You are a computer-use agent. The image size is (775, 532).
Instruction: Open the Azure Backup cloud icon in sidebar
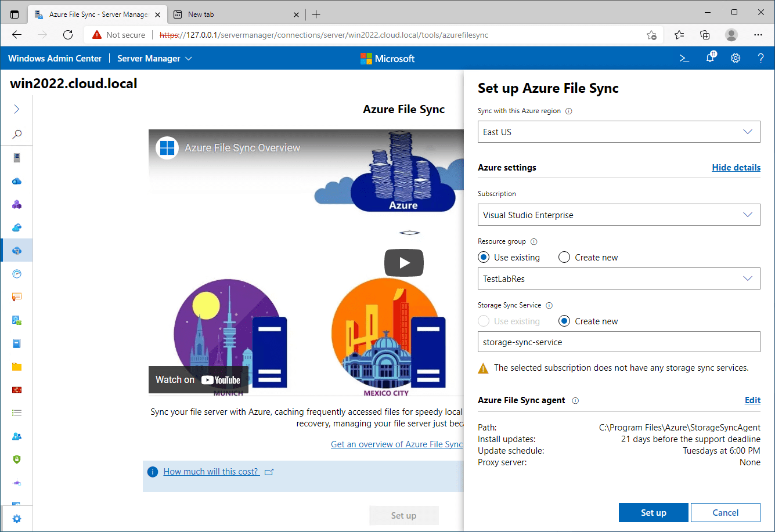click(16, 181)
